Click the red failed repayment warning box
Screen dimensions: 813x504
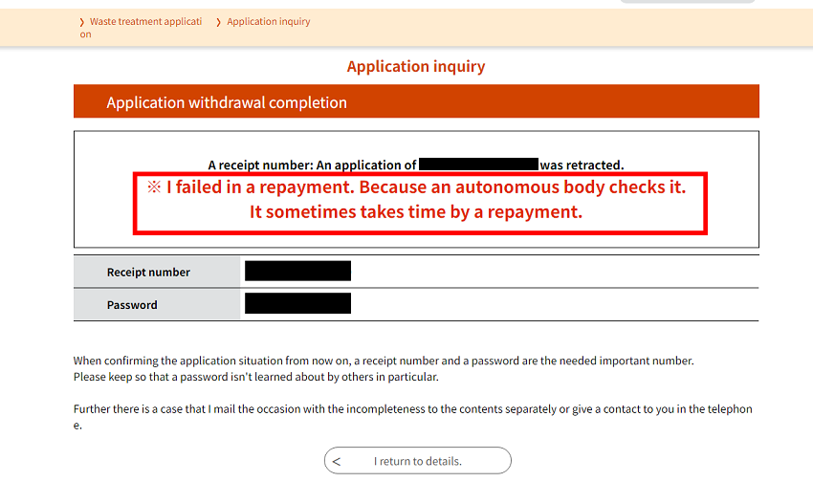(420, 204)
